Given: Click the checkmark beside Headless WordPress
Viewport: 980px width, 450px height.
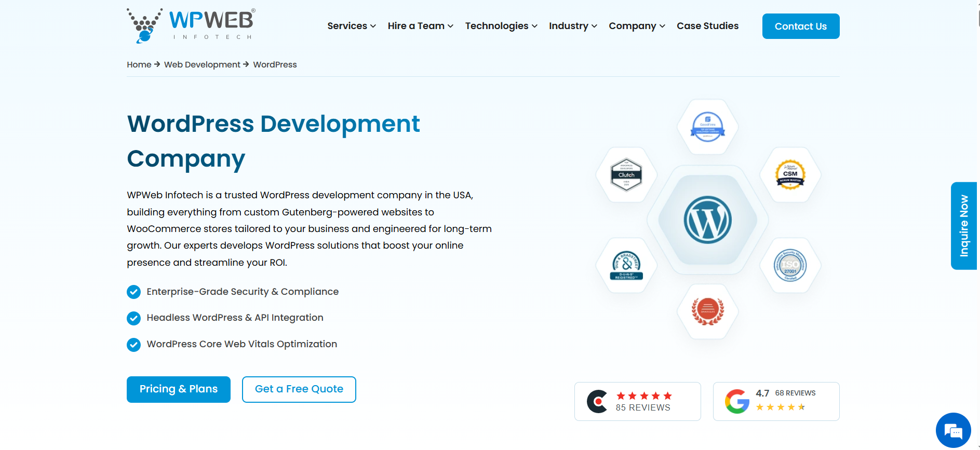Looking at the screenshot, I should [x=133, y=318].
